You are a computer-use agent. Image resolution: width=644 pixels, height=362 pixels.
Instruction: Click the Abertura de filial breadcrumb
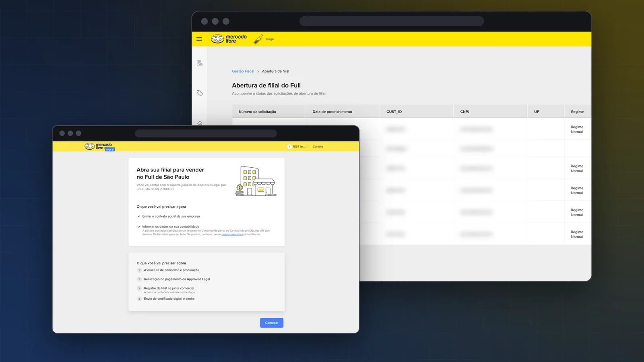pos(276,71)
